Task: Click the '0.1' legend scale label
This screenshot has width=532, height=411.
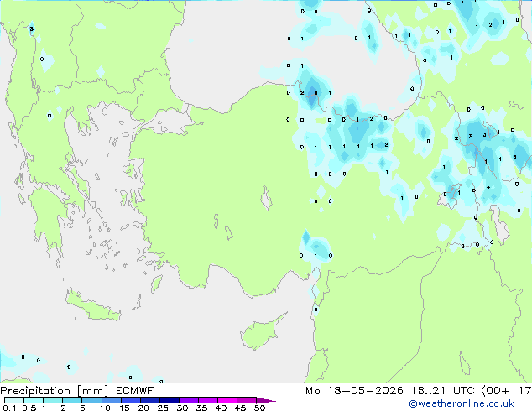Action: pos(9,408)
